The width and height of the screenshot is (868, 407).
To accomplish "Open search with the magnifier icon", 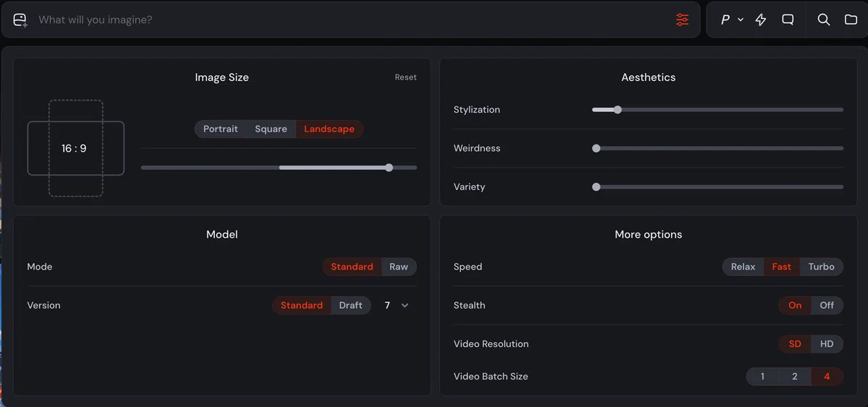I will 824,20.
